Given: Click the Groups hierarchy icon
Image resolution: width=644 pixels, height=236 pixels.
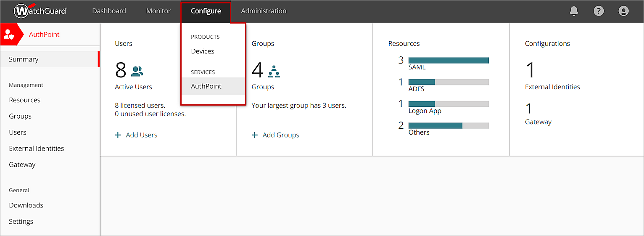Looking at the screenshot, I should [274, 71].
